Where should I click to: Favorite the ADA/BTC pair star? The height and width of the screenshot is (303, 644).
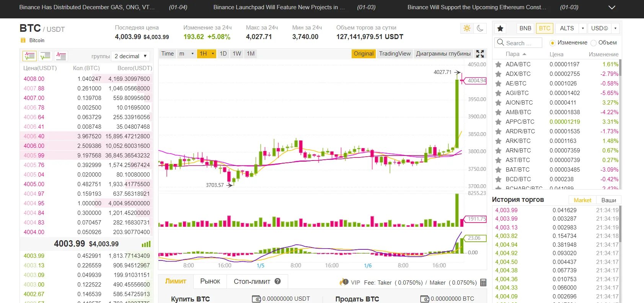498,64
